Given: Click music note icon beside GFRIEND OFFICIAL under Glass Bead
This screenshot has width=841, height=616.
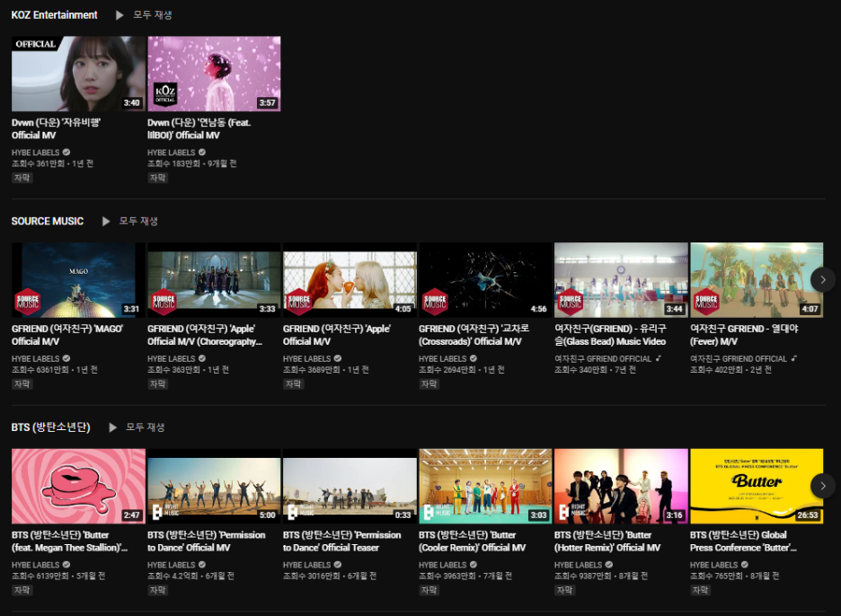Looking at the screenshot, I should (x=658, y=358).
